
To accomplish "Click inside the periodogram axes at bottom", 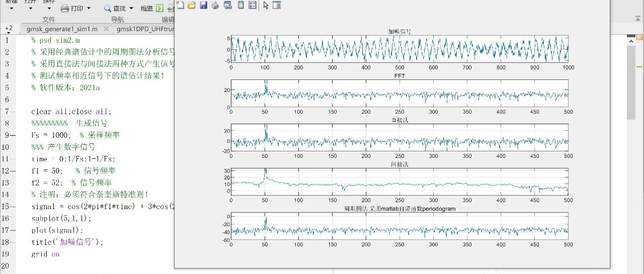I will click(x=399, y=226).
